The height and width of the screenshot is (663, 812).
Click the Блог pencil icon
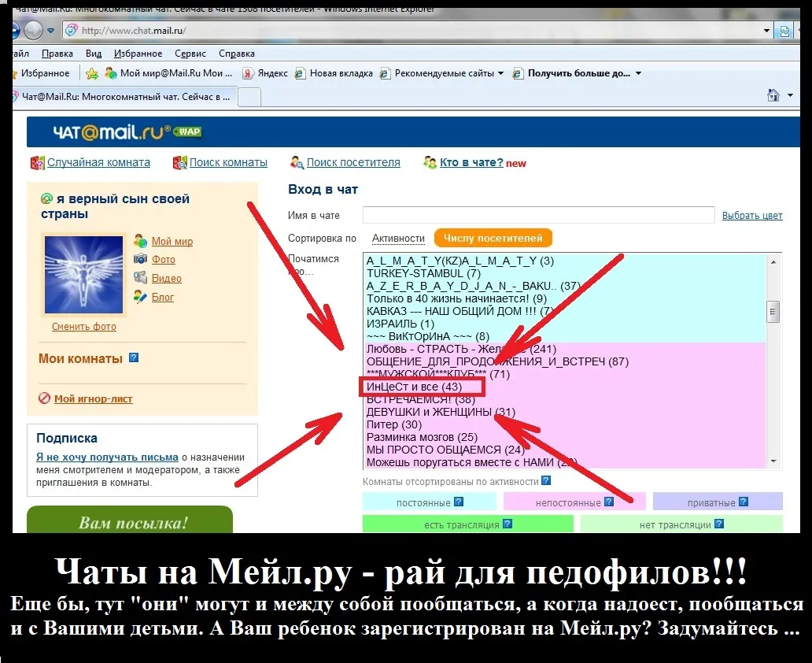(140, 297)
